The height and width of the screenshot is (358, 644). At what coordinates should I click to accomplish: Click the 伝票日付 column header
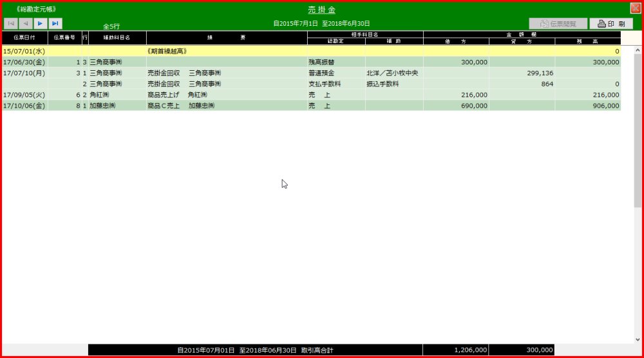point(24,38)
